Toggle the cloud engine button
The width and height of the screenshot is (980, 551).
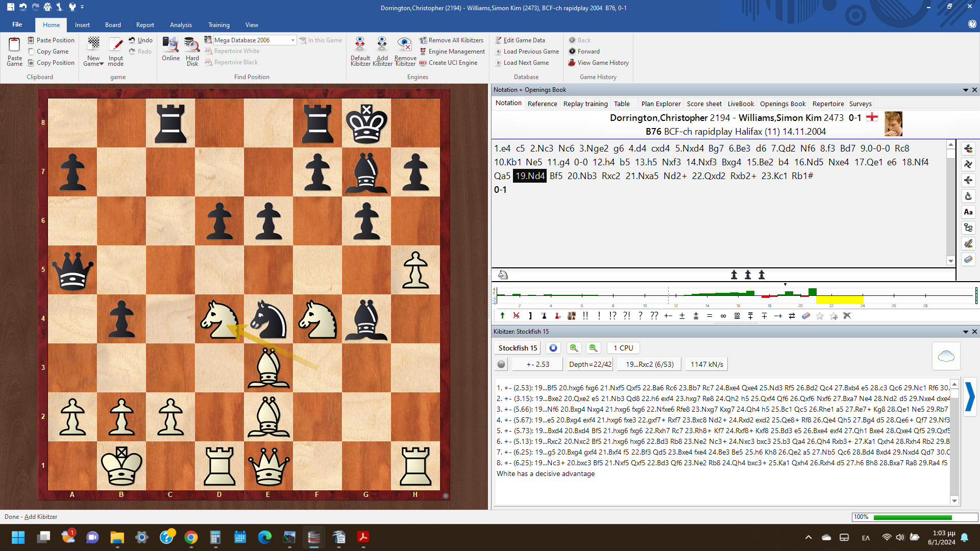946,356
